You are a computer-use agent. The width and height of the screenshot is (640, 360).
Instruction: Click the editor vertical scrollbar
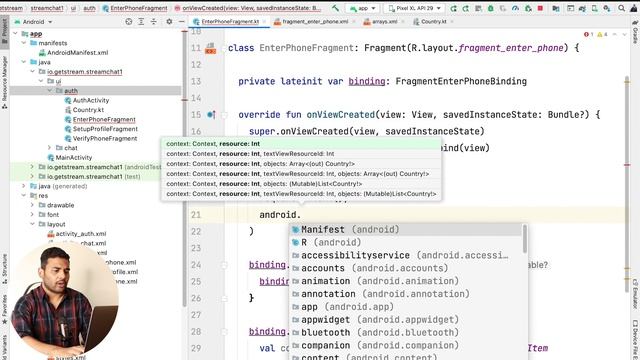tap(627, 184)
